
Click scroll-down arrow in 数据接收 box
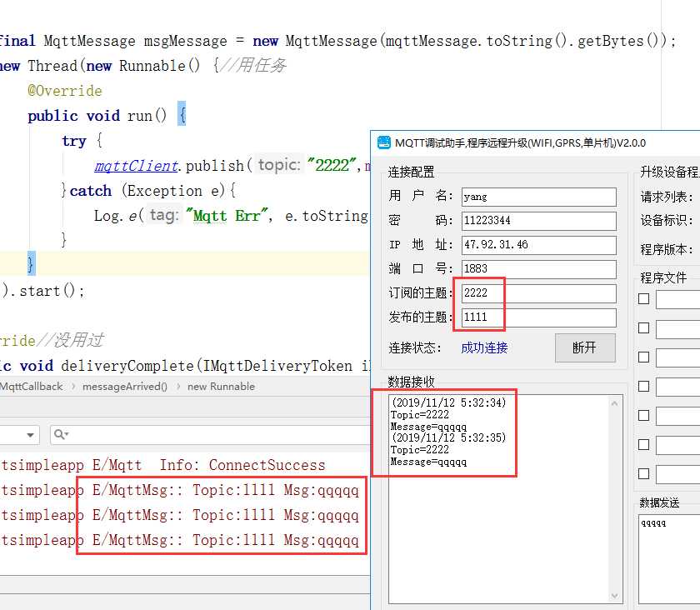point(615,596)
